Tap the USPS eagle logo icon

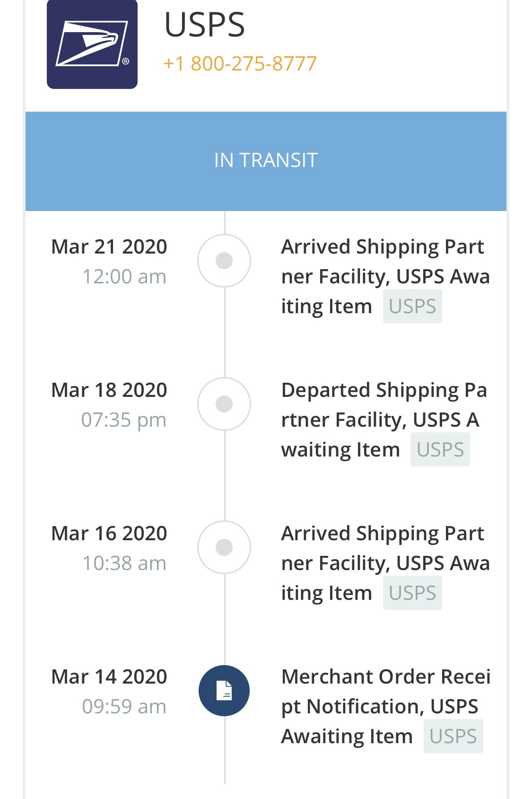[92, 44]
